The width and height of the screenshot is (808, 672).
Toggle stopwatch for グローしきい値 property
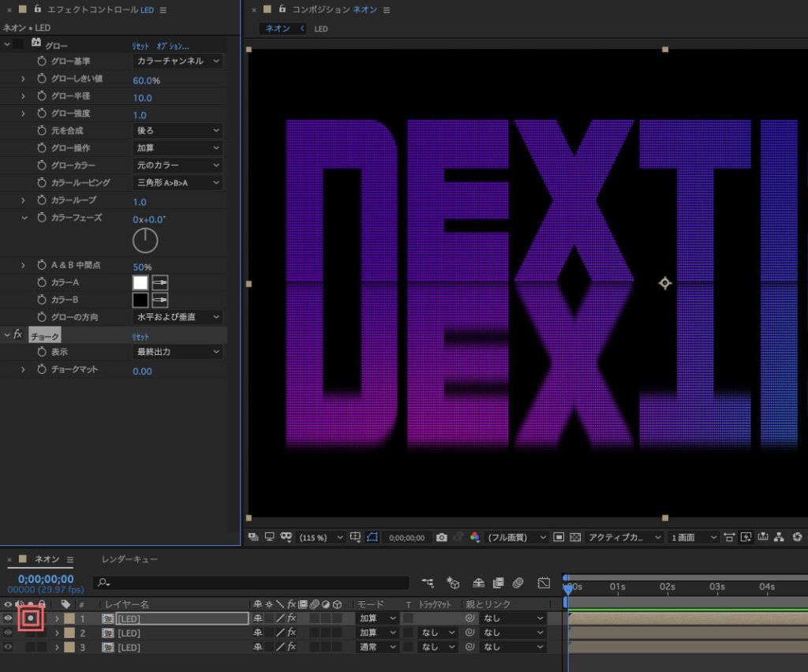point(42,78)
